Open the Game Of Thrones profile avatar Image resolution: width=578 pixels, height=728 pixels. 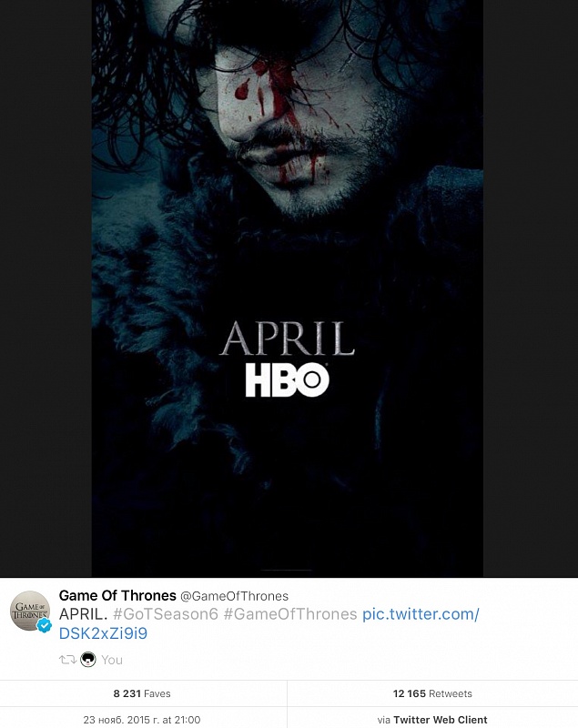click(x=30, y=611)
